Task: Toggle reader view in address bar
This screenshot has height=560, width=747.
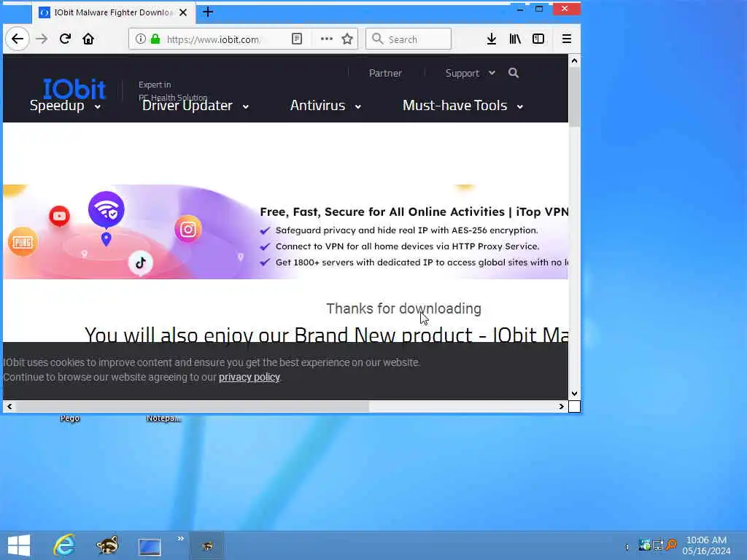Action: 297,39
